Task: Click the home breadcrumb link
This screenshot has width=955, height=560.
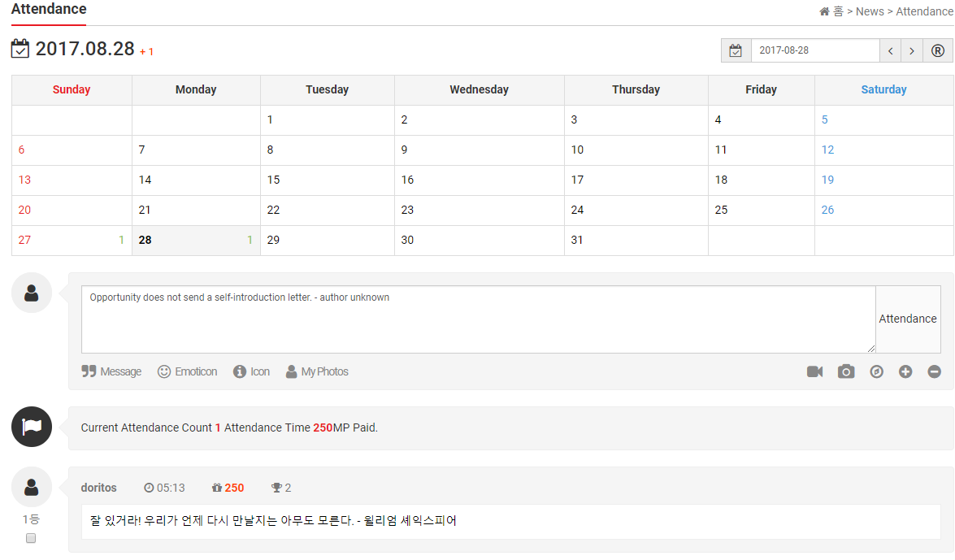Action: tap(831, 11)
